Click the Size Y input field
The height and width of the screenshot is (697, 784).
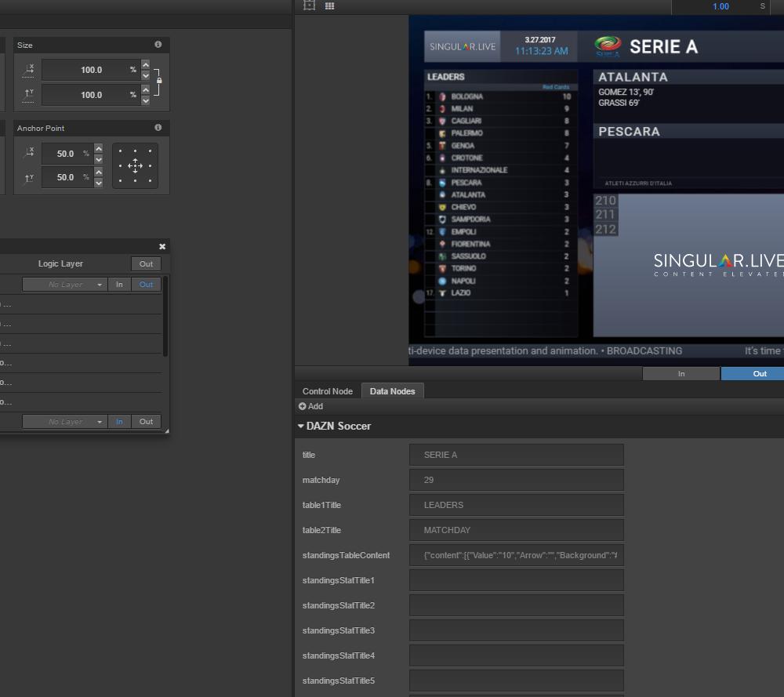91,95
